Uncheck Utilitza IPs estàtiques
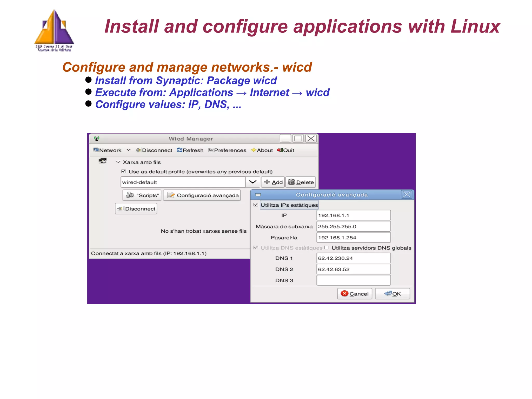The width and height of the screenshot is (532, 399). tap(256, 205)
